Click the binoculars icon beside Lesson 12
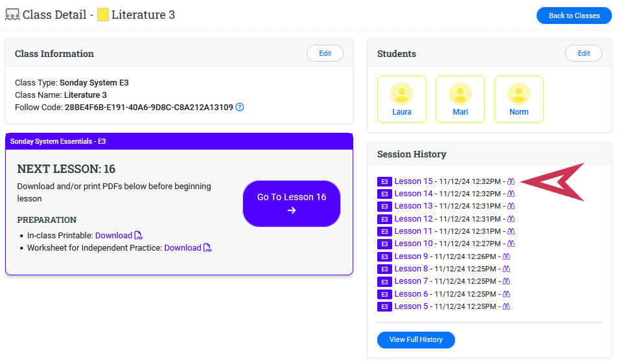This screenshot has height=364, width=619. tap(511, 219)
